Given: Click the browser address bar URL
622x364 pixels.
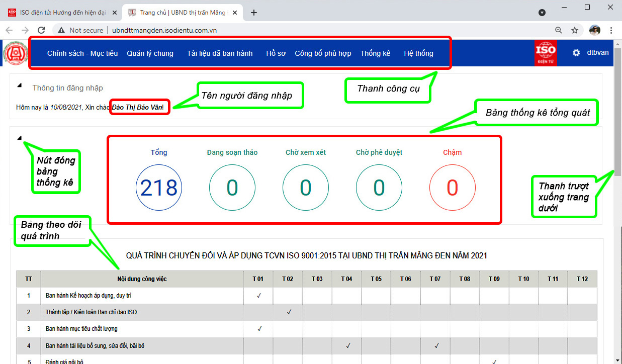Looking at the screenshot, I should 164,30.
